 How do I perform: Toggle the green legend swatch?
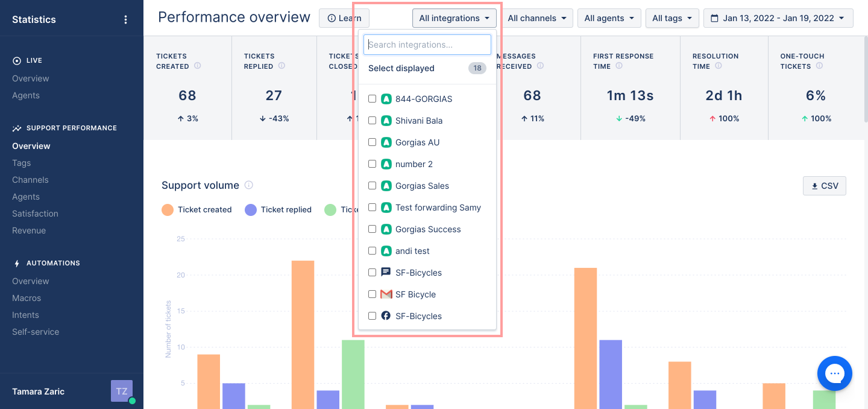pyautogui.click(x=330, y=210)
